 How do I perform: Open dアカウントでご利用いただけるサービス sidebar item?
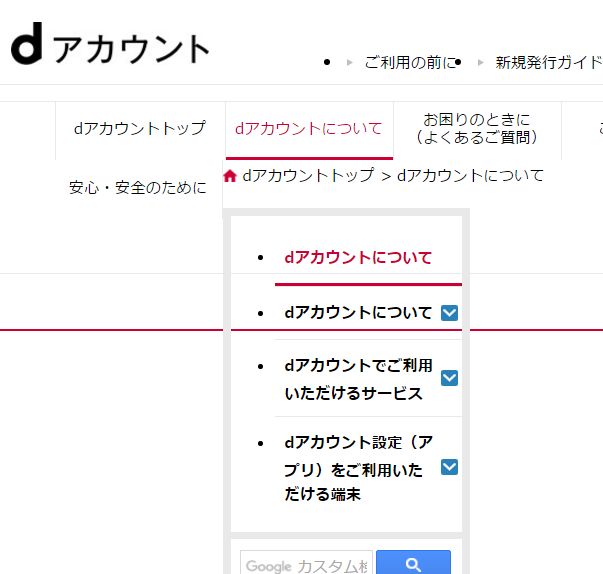click(358, 379)
